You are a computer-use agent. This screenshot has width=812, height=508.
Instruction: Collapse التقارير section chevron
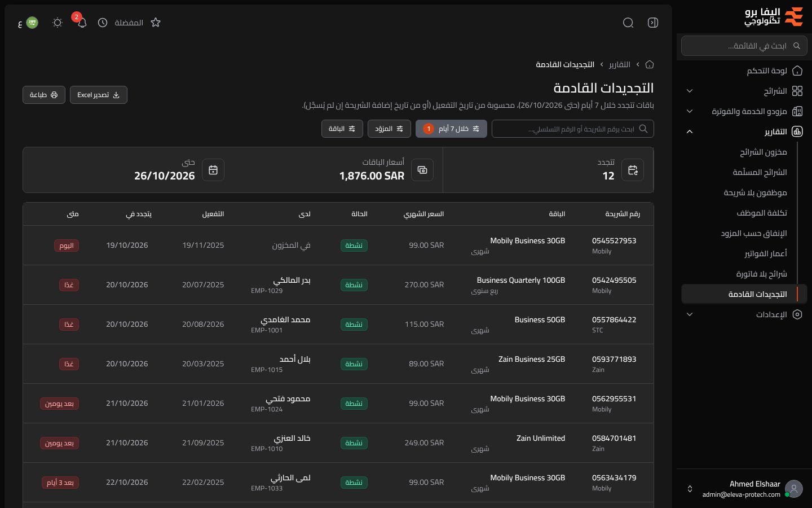(690, 132)
